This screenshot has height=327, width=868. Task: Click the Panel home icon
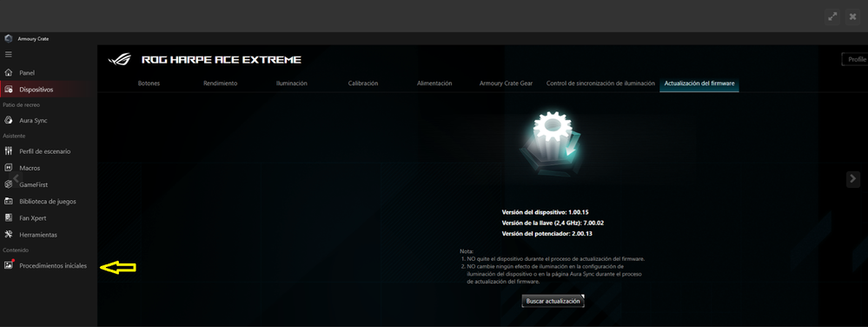coord(9,72)
